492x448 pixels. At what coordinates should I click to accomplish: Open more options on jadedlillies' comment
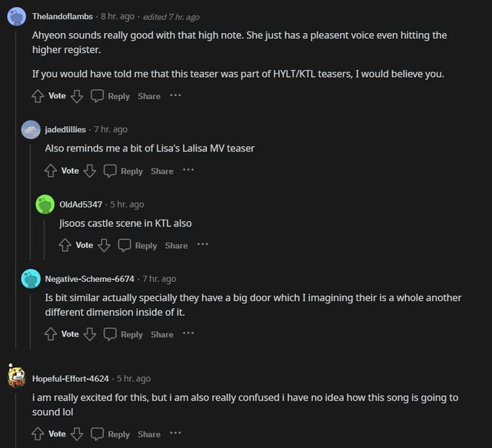(x=188, y=170)
